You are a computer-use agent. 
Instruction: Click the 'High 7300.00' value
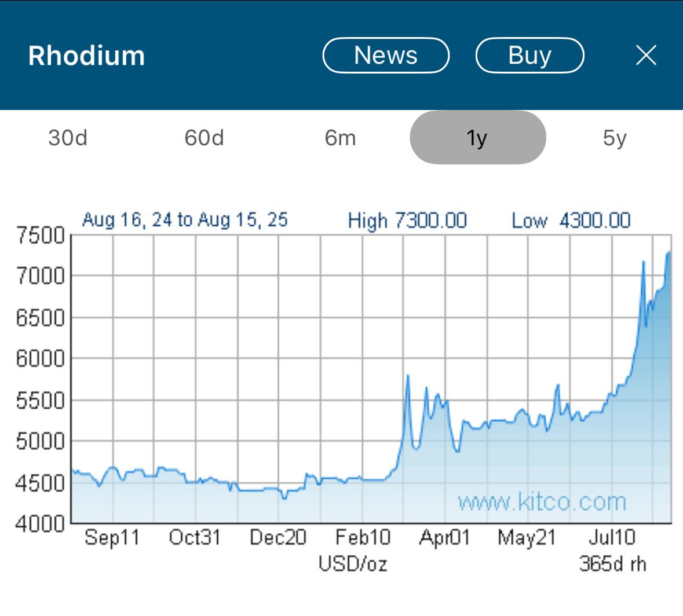tap(407, 220)
